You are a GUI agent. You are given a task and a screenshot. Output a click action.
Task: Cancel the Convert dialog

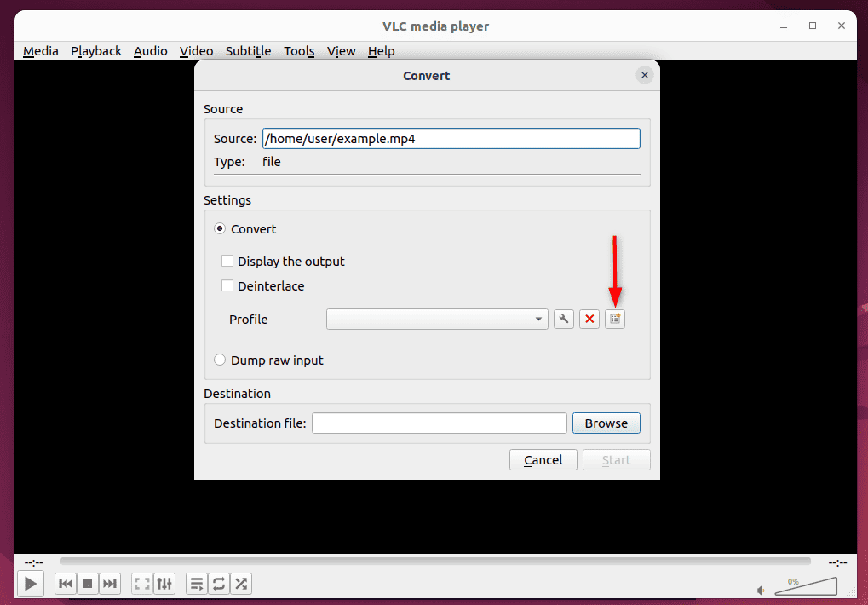click(543, 459)
